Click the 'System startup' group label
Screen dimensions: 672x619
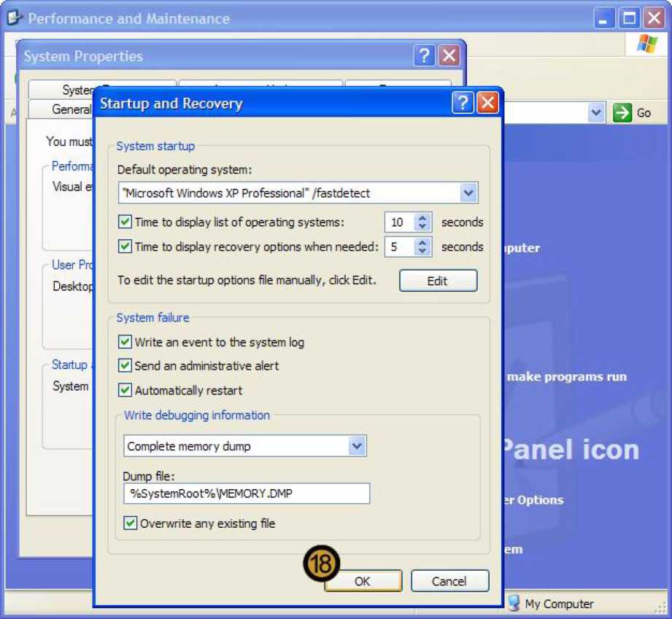(155, 146)
